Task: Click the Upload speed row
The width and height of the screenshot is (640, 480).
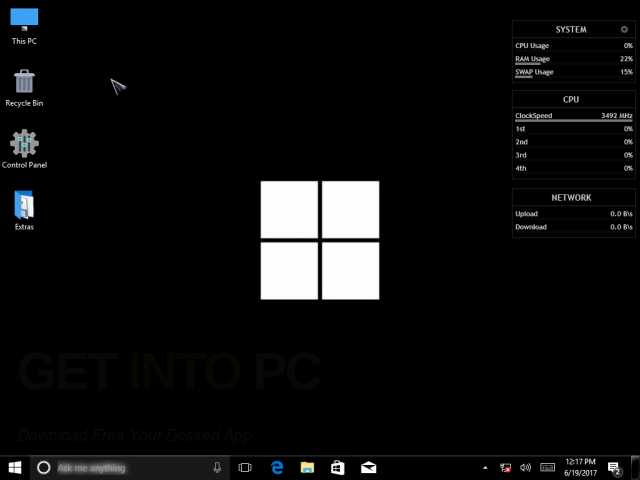Action: [x=573, y=214]
